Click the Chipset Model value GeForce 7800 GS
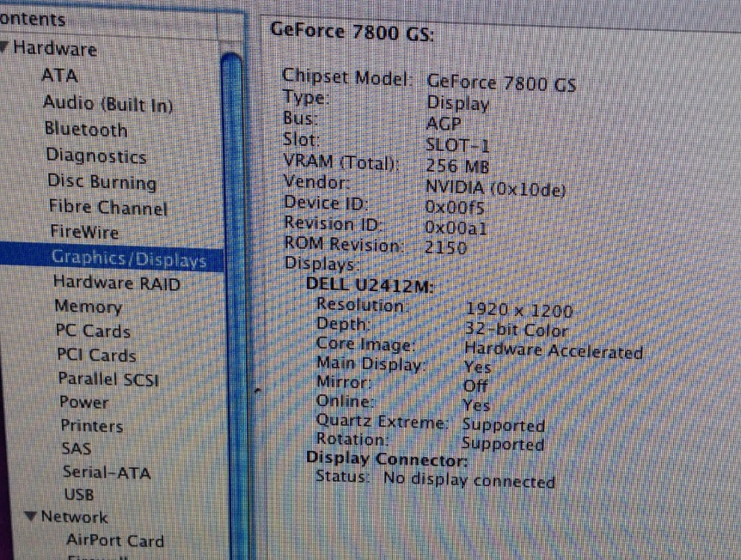The image size is (741, 560). tap(501, 83)
